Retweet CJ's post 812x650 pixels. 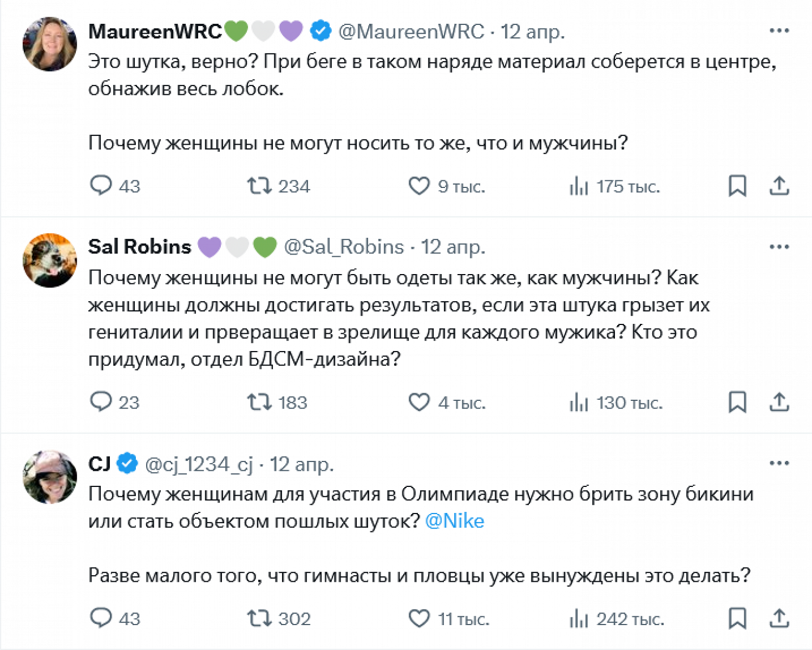tap(259, 618)
